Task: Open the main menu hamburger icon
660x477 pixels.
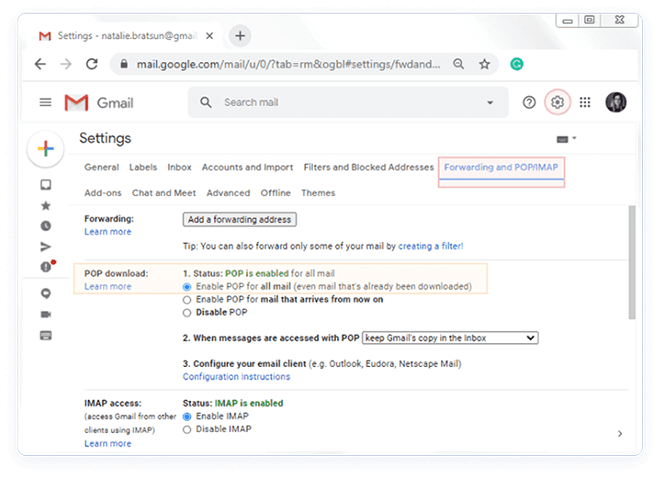Action: coord(45,102)
